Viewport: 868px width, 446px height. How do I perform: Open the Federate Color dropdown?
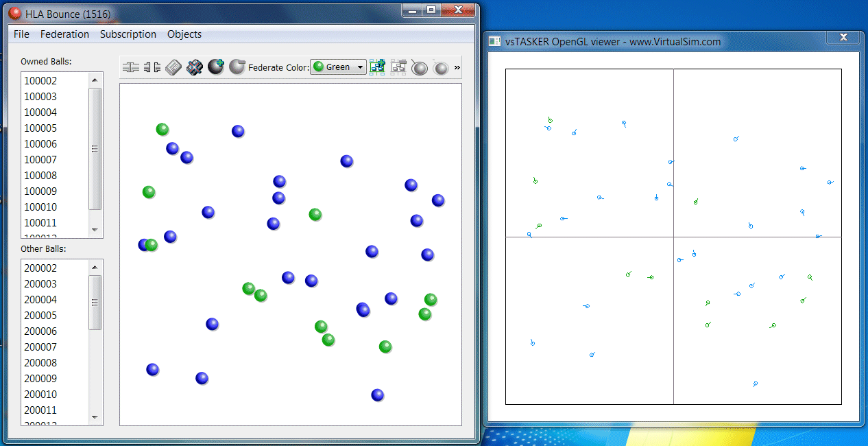(x=339, y=67)
